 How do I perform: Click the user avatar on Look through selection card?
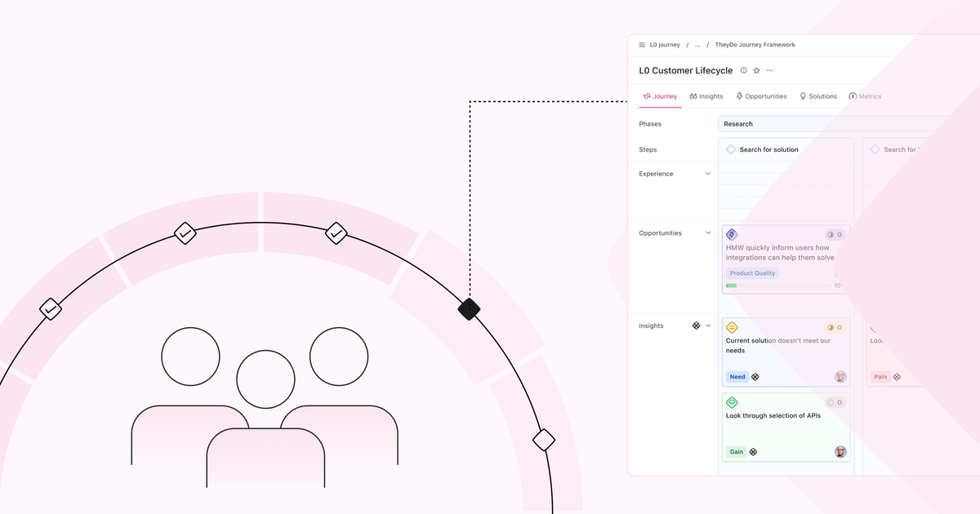[x=840, y=451]
